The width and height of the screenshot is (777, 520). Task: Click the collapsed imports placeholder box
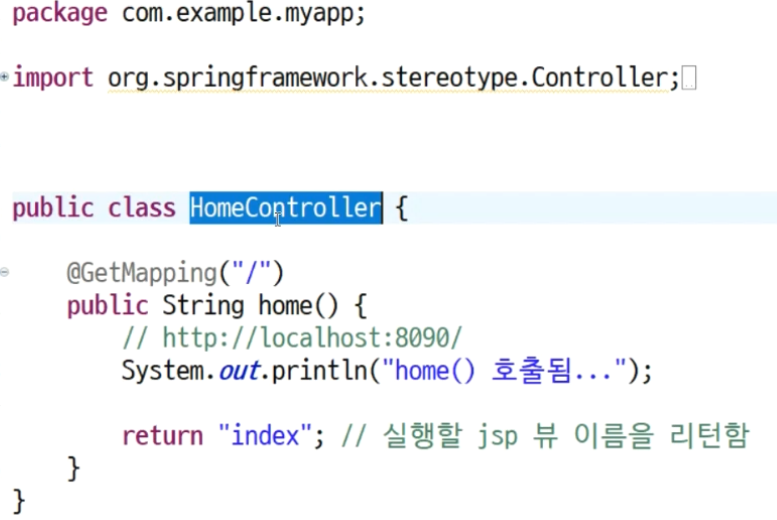click(x=689, y=78)
